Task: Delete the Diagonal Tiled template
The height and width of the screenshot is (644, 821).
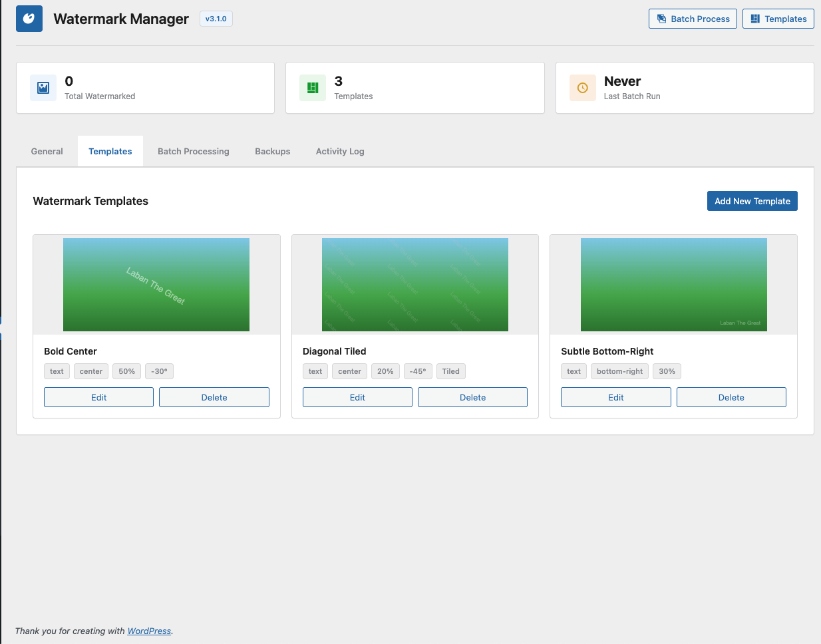Action: [472, 397]
